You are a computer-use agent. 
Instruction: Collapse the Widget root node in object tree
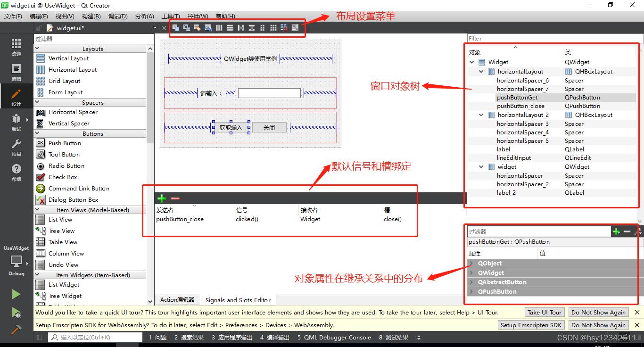pos(472,62)
